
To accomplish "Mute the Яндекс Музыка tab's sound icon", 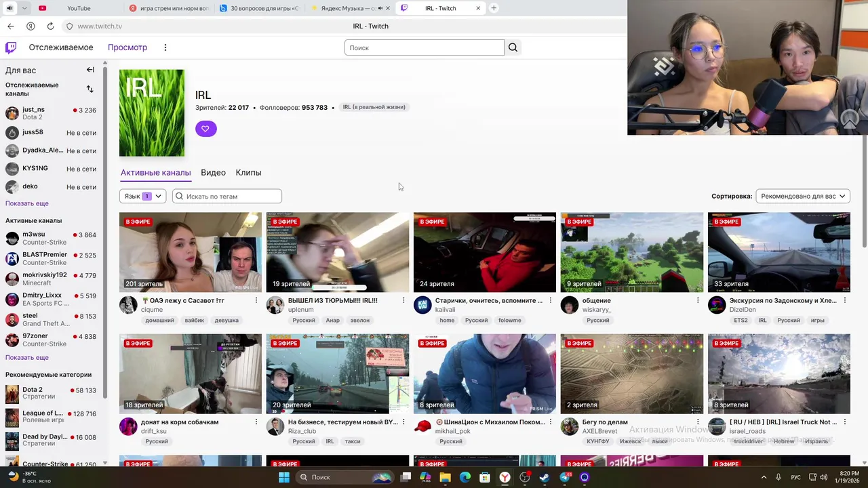I will tap(380, 8).
